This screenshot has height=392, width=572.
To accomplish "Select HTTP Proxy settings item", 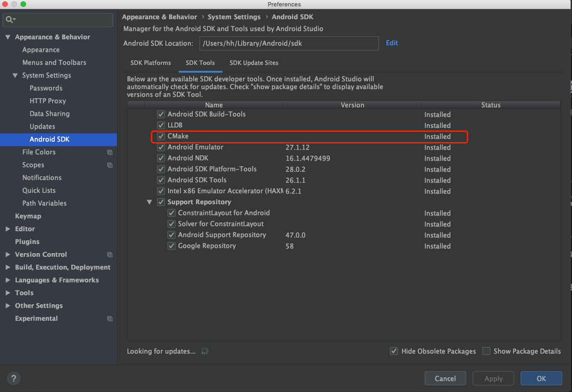I will point(48,101).
